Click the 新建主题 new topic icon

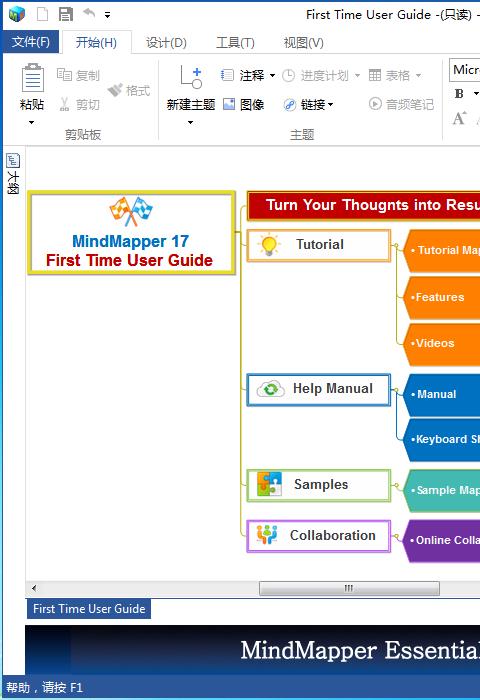point(191,77)
